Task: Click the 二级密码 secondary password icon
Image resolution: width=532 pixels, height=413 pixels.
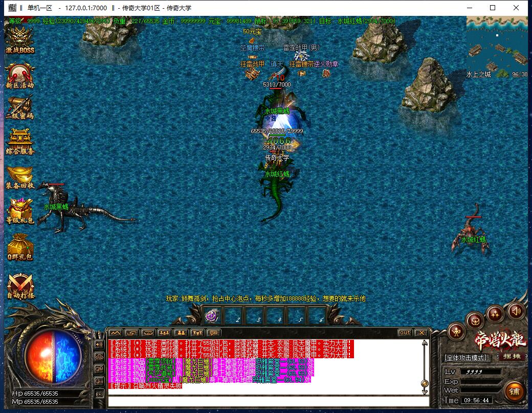Action: tap(19, 106)
